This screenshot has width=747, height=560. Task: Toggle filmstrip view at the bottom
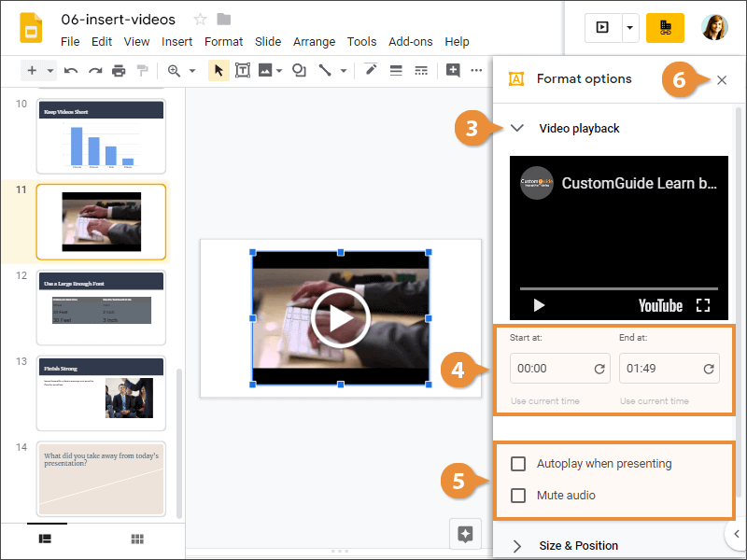click(x=45, y=539)
